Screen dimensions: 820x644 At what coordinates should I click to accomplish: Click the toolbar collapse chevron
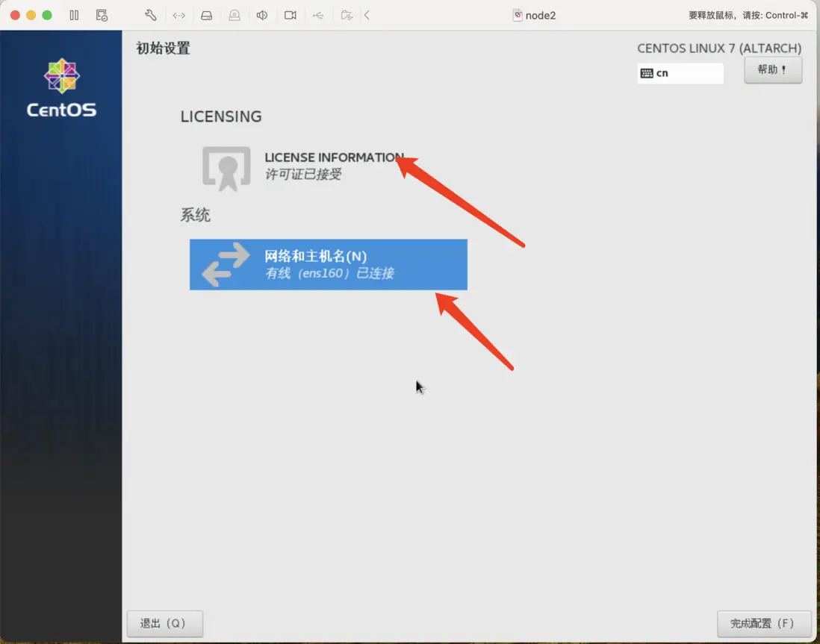point(367,15)
